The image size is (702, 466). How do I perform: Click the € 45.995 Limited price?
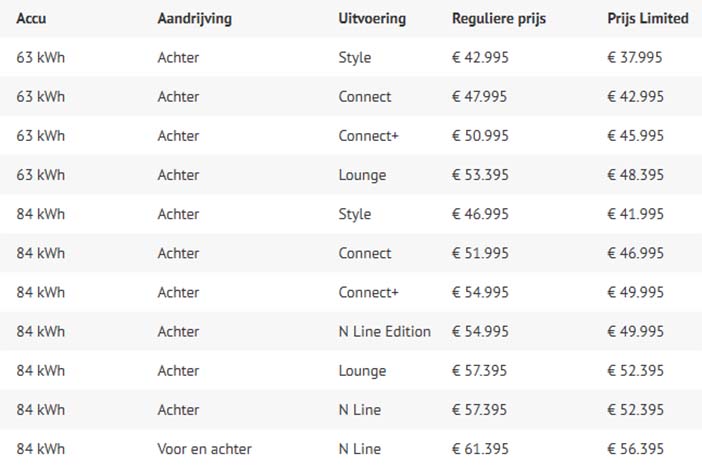635,136
